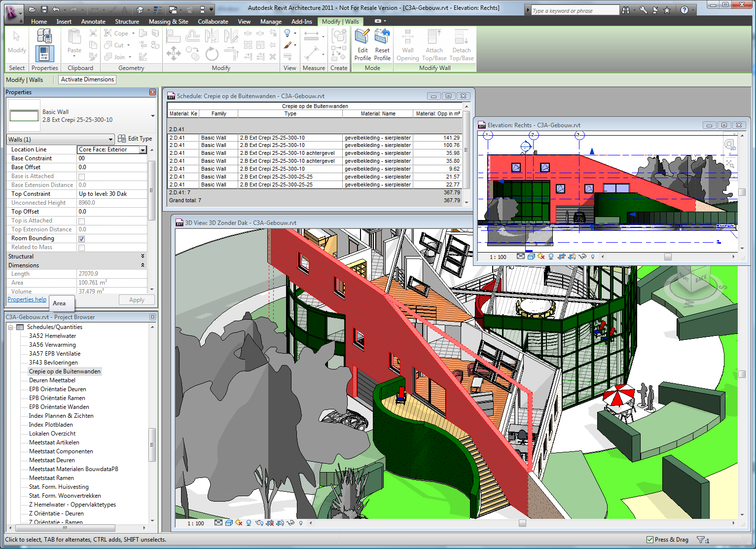Open the quick access toolbar customize dropdown

click(212, 9)
